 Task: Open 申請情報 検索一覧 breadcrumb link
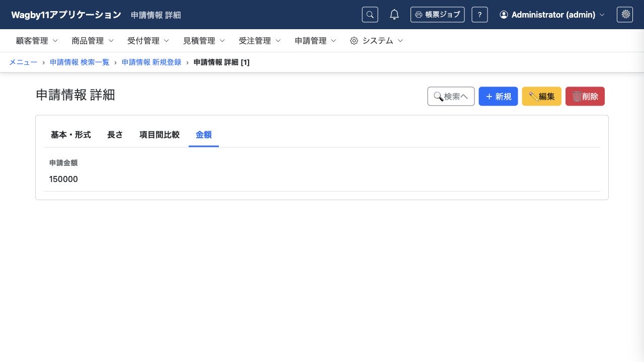[79, 62]
